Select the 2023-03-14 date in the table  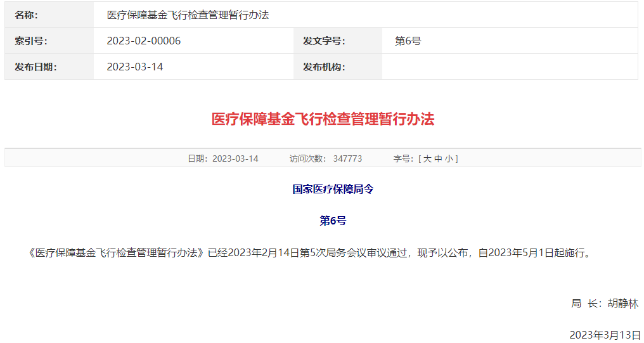pyautogui.click(x=135, y=67)
